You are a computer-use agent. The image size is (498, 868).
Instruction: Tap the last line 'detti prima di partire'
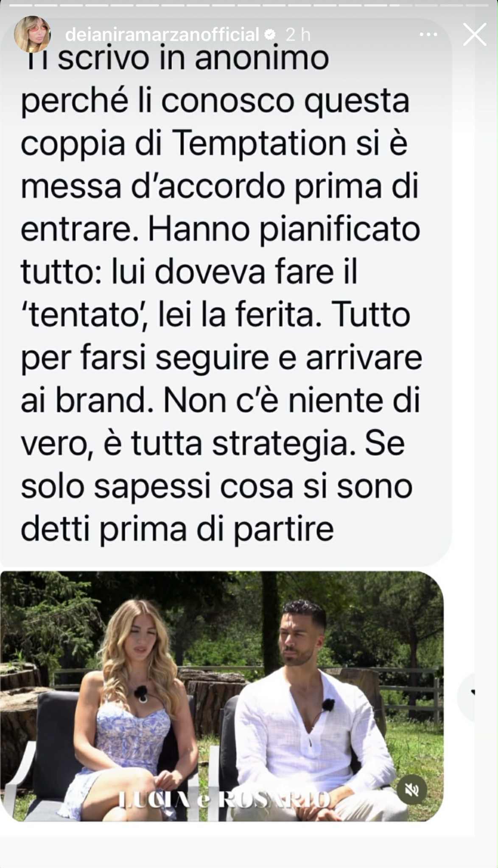(177, 530)
